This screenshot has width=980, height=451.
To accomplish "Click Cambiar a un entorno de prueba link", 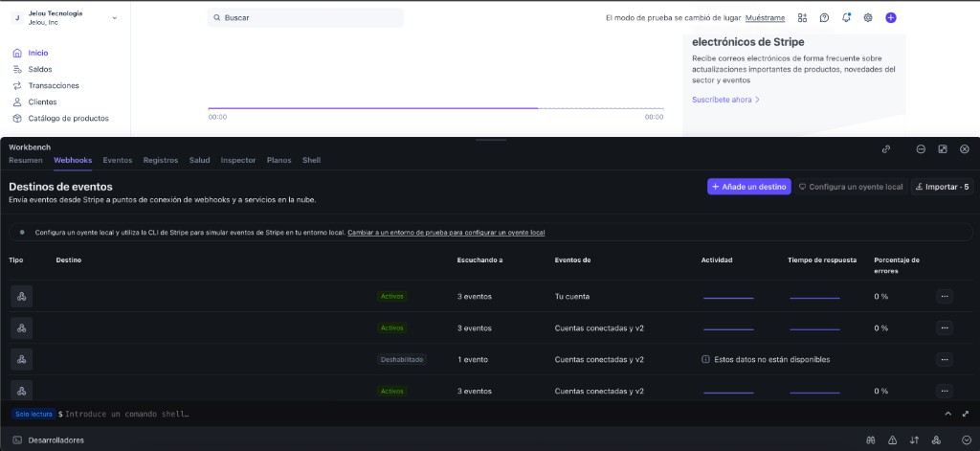I will coord(446,233).
